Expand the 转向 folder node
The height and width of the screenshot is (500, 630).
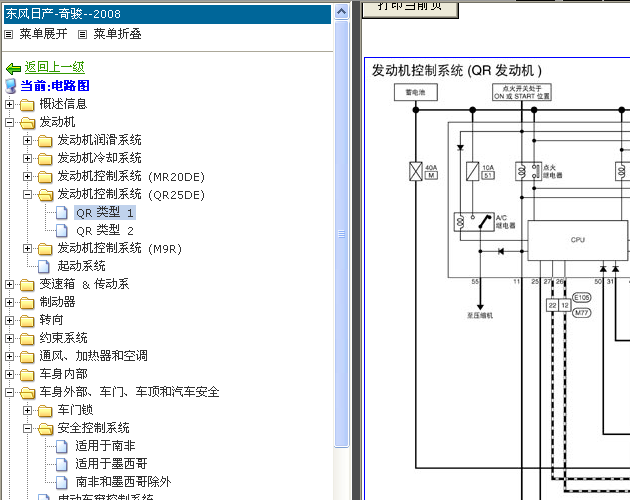point(9,320)
